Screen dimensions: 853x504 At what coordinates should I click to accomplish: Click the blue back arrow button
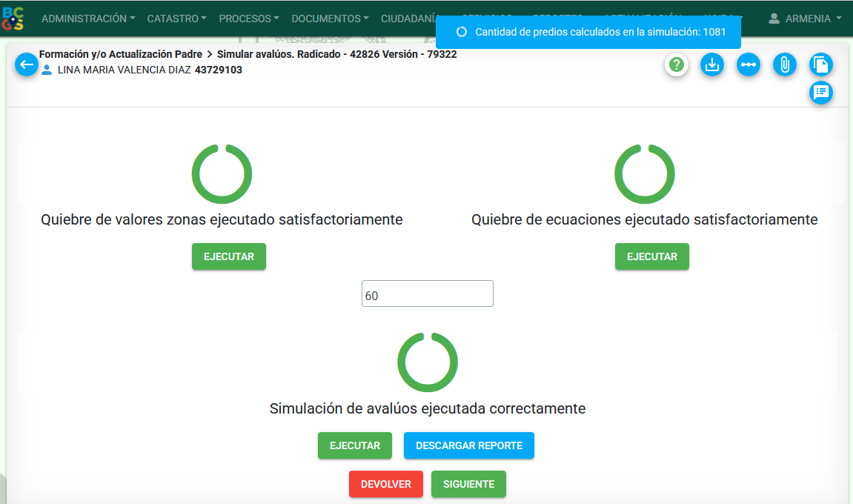(x=27, y=65)
